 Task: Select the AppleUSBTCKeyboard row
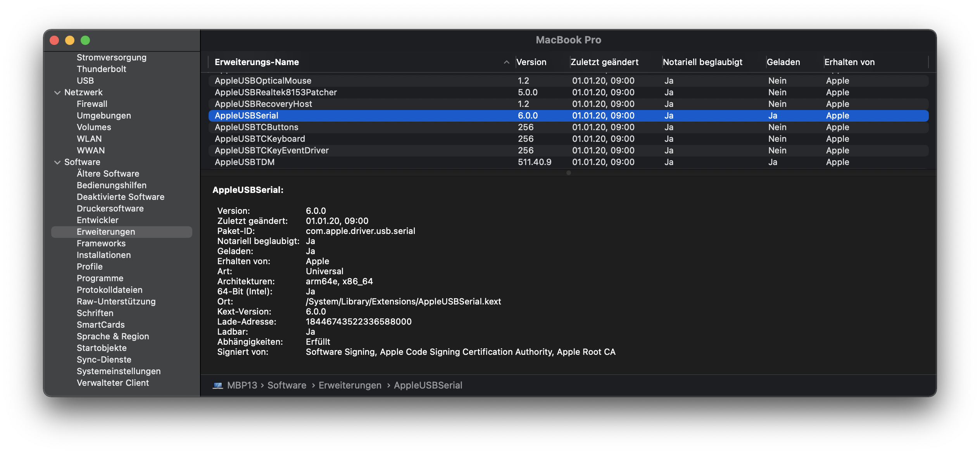(x=568, y=139)
